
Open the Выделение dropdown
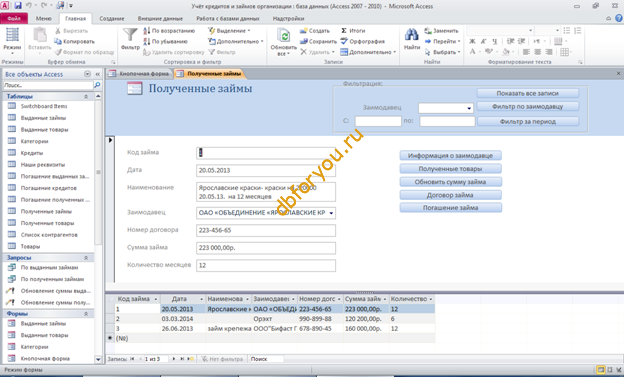[230, 31]
